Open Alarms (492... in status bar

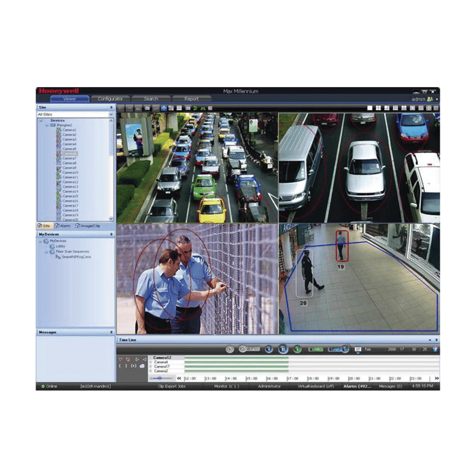pos(357,386)
